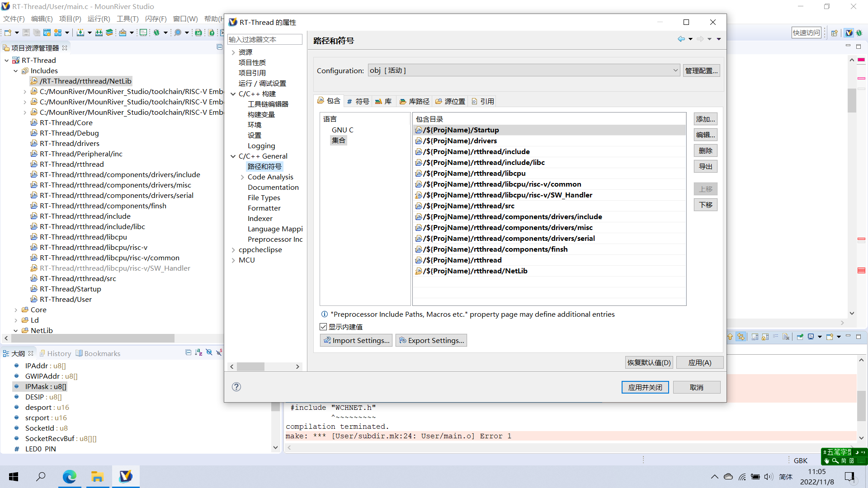Image resolution: width=868 pixels, height=488 pixels.
Task: Click the help question mark icon in dialog
Action: tap(236, 387)
